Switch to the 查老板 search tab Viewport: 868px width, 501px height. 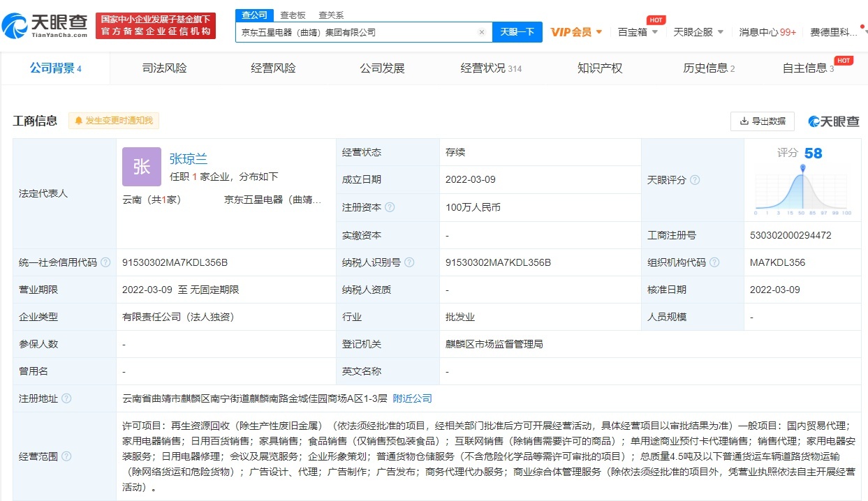[293, 15]
